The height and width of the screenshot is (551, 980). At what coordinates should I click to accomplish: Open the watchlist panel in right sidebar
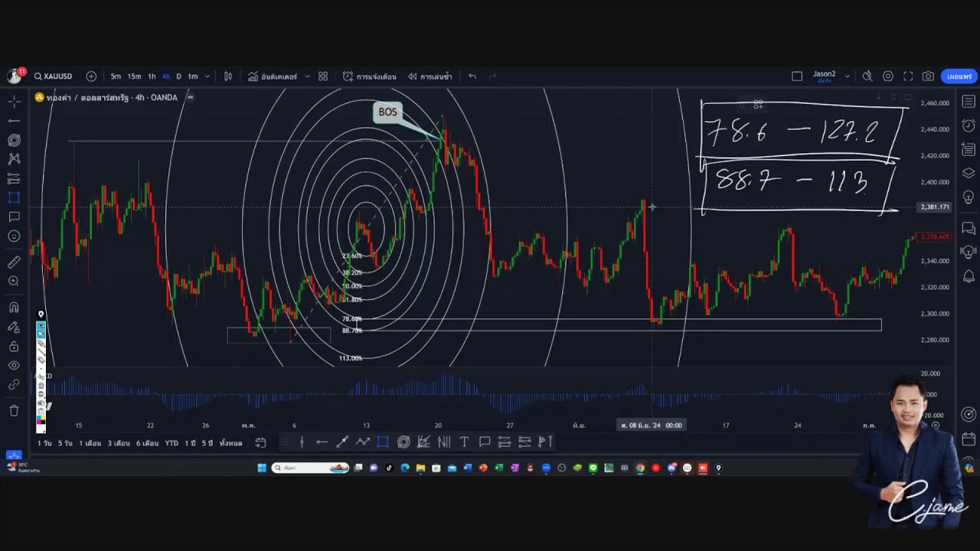coord(969,102)
